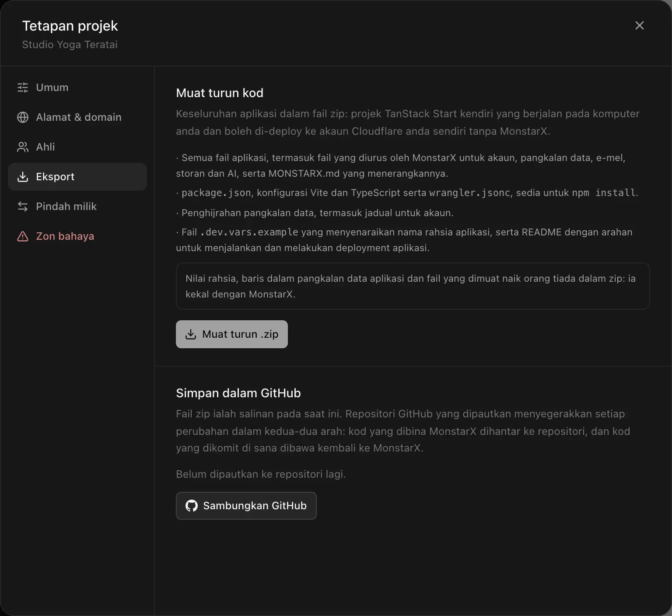This screenshot has width=672, height=616.
Task: Click the Fail zip ialah salinan paragraph
Action: (403, 431)
